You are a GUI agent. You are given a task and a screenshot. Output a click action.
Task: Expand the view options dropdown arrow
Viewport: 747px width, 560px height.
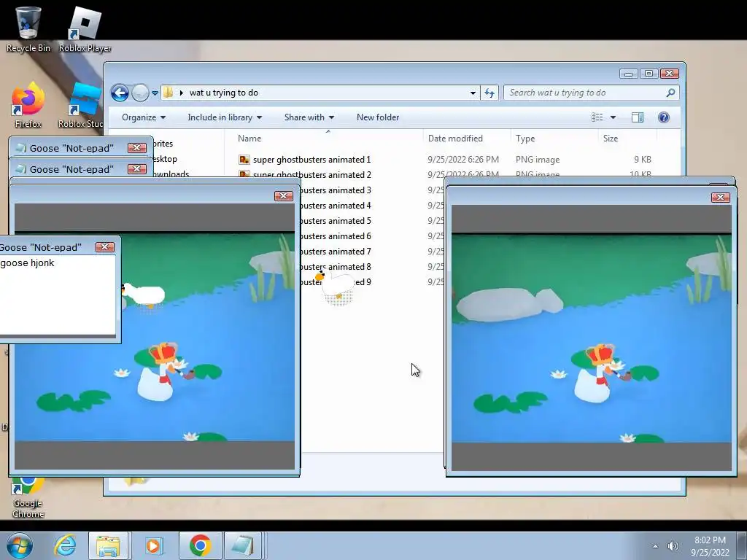[x=613, y=117]
